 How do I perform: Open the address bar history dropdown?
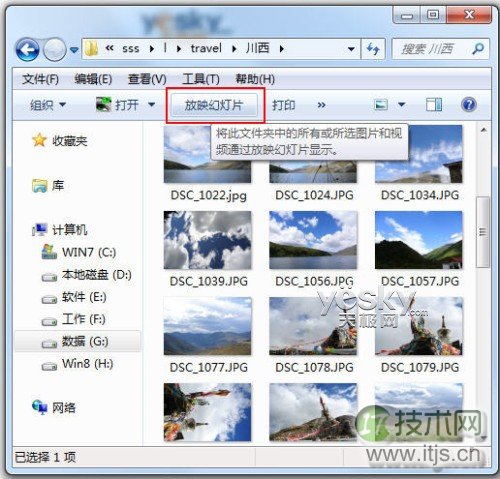pyautogui.click(x=351, y=49)
